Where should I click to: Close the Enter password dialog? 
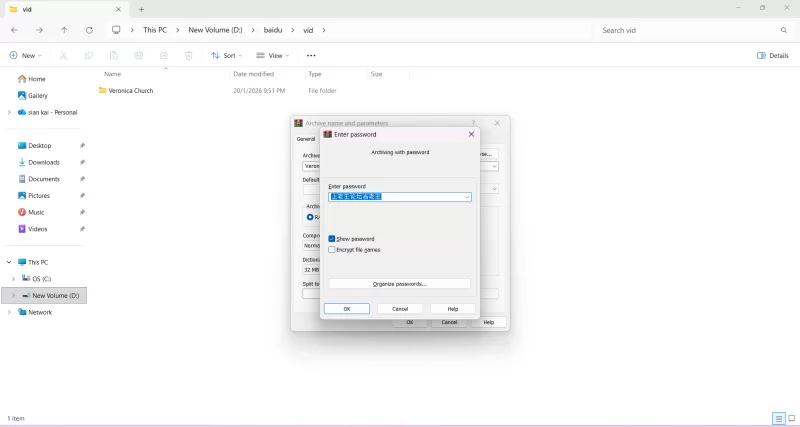(471, 134)
